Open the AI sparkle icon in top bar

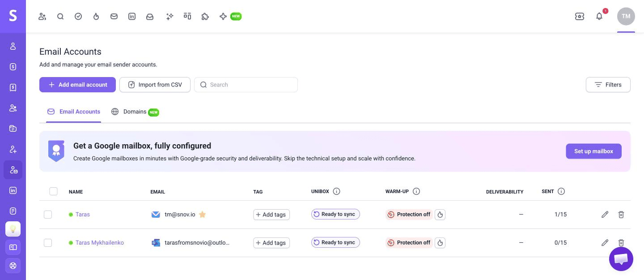(169, 17)
